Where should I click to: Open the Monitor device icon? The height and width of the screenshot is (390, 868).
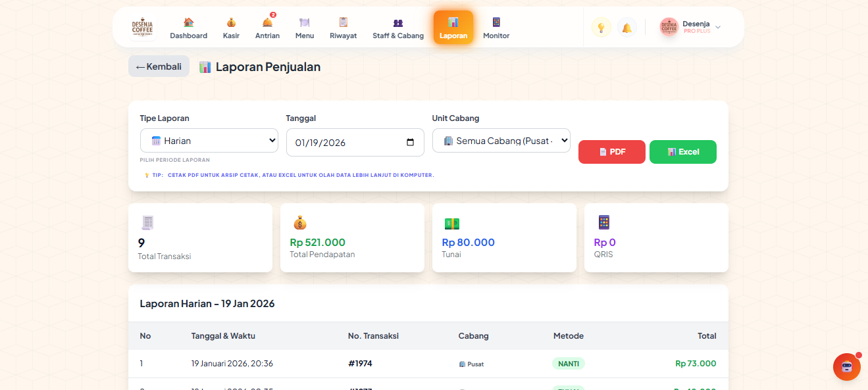[x=496, y=22]
